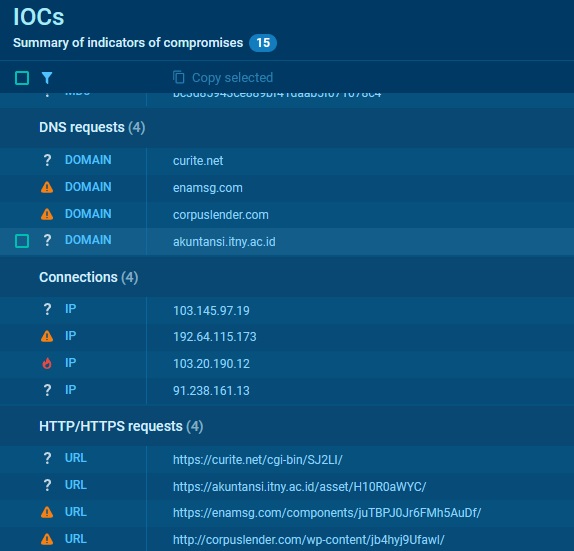Click the question mark icon for akuntansi.itny.ac.id URL

[x=47, y=485]
